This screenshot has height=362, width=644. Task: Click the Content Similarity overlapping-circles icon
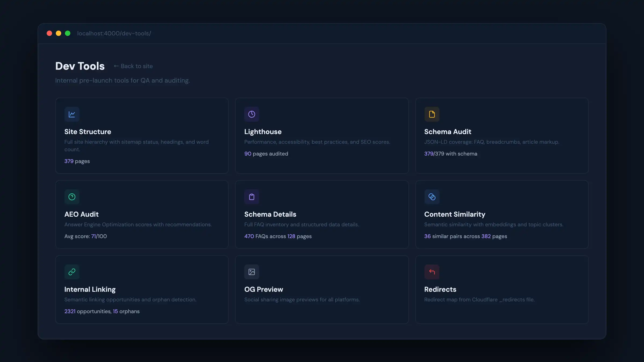pos(432,197)
